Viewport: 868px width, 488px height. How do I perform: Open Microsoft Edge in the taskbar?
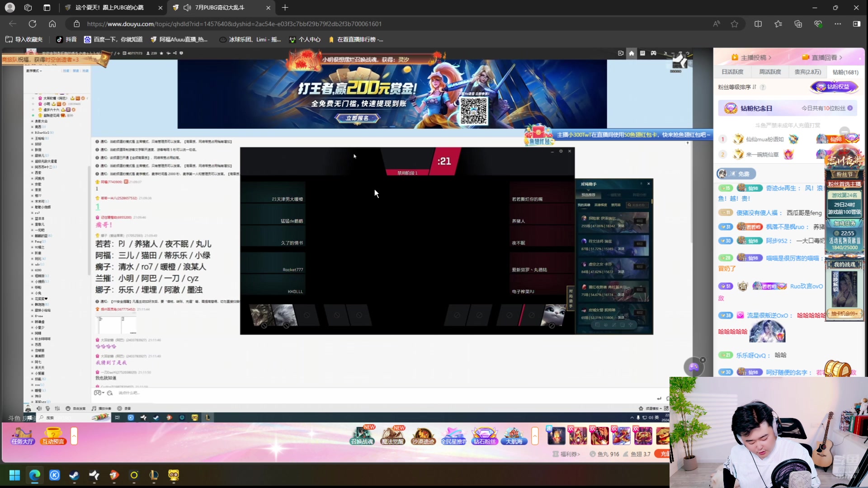point(35,475)
